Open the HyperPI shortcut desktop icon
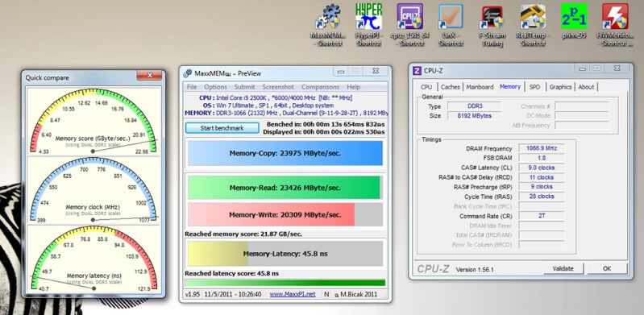Viewport: 644px width, 315px height. coord(368,25)
